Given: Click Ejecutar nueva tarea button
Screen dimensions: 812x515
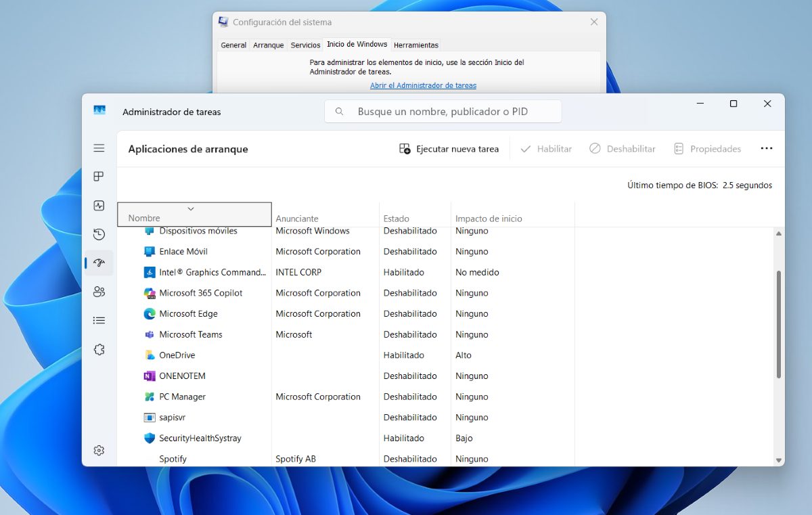Looking at the screenshot, I should coord(449,149).
